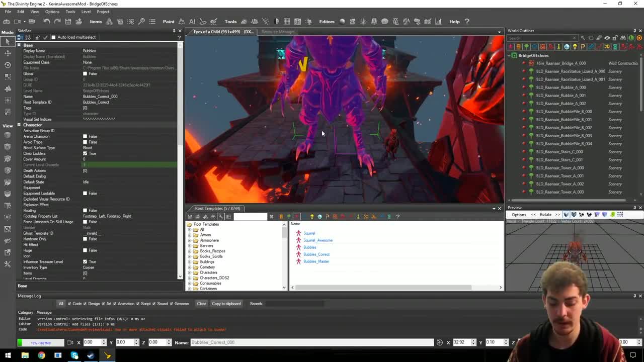
Task: Expand the Buildings folder in Root Templates tree
Action: click(190, 262)
